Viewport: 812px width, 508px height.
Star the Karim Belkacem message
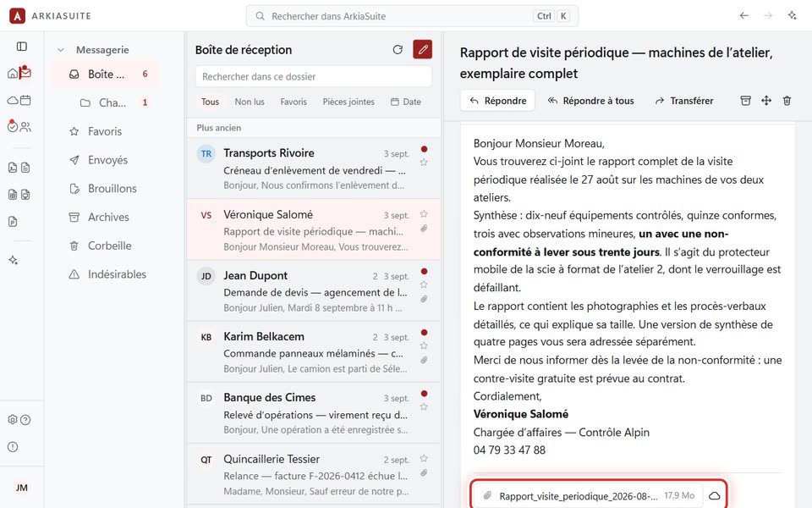point(424,345)
